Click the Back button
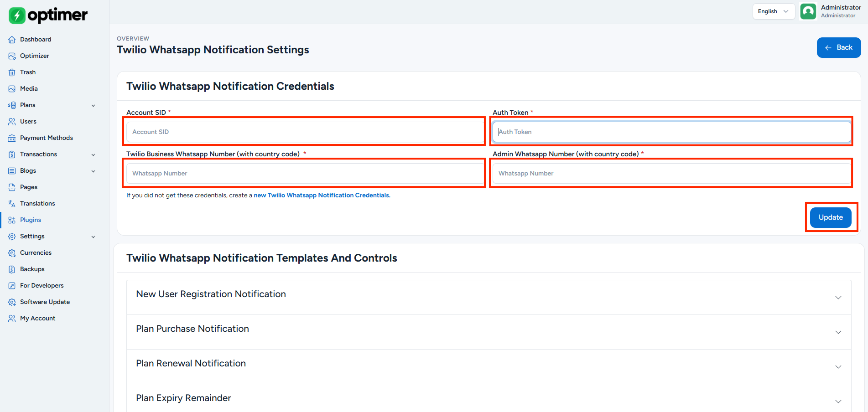Image resolution: width=868 pixels, height=412 pixels. pyautogui.click(x=838, y=47)
